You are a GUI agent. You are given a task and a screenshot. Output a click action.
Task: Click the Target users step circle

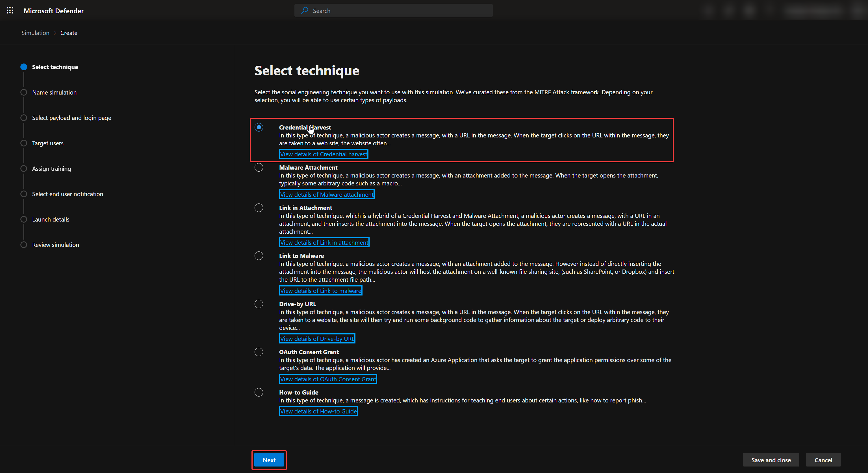pos(23,143)
